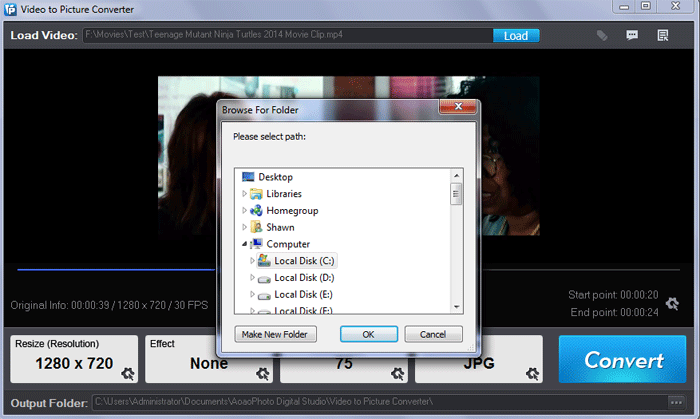Browse output folder with ellipsis button
Screen dimensions: 700x419
tap(676, 402)
